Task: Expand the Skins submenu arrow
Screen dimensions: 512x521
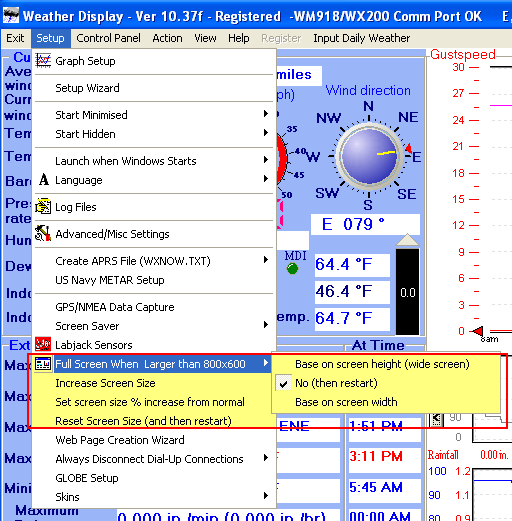Action: [x=266, y=496]
